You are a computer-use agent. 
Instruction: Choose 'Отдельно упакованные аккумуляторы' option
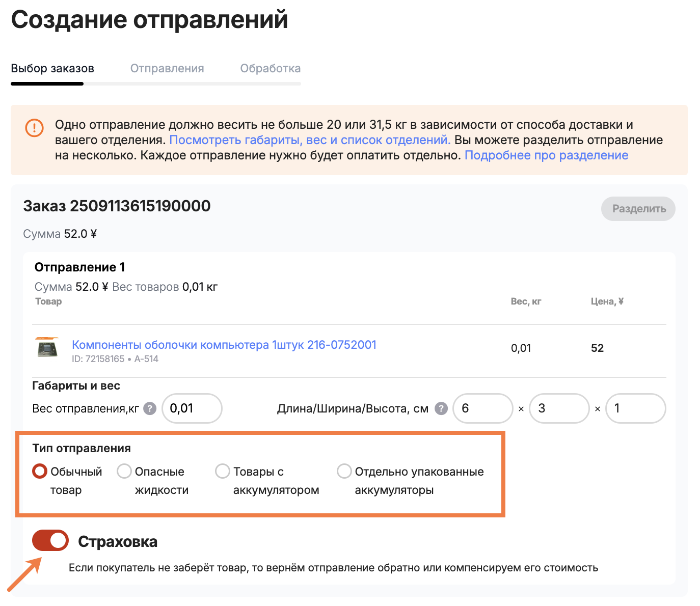coord(344,472)
